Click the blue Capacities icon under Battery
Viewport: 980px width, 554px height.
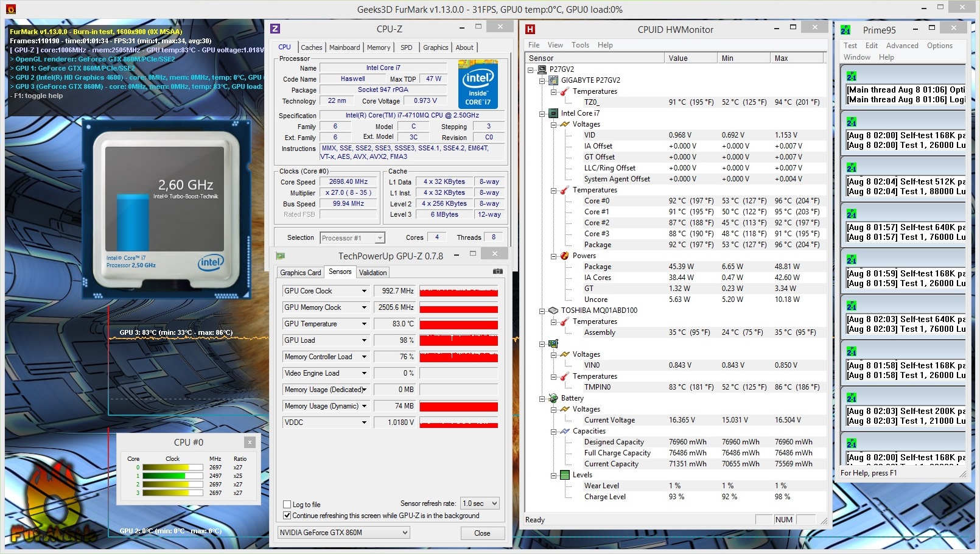564,431
